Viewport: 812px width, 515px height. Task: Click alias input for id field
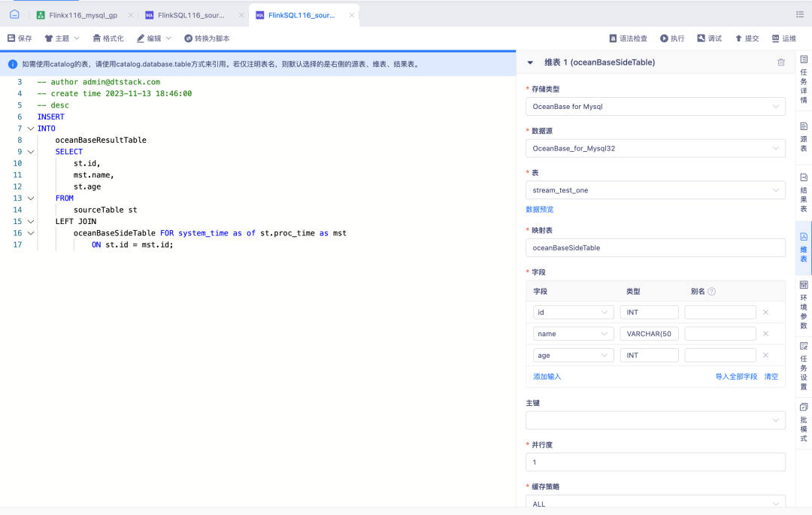coord(720,312)
